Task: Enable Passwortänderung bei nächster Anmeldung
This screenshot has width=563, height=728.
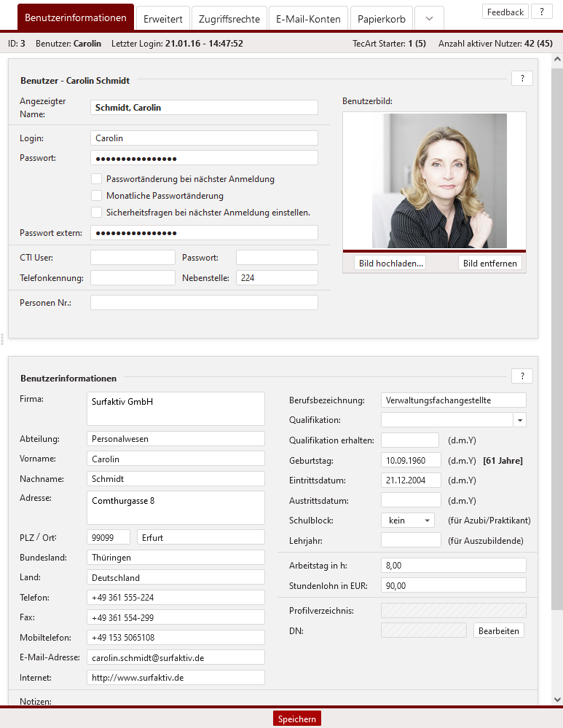Action: pyautogui.click(x=96, y=178)
